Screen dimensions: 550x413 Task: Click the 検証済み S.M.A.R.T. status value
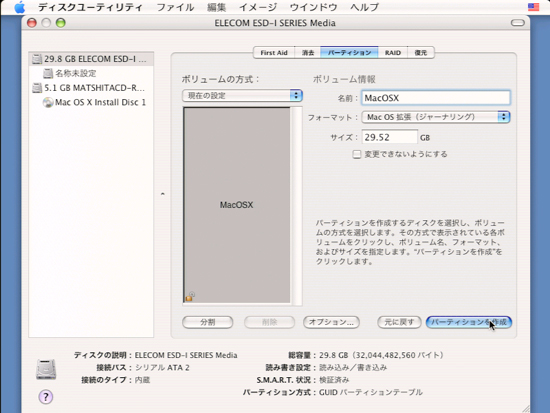[334, 380]
